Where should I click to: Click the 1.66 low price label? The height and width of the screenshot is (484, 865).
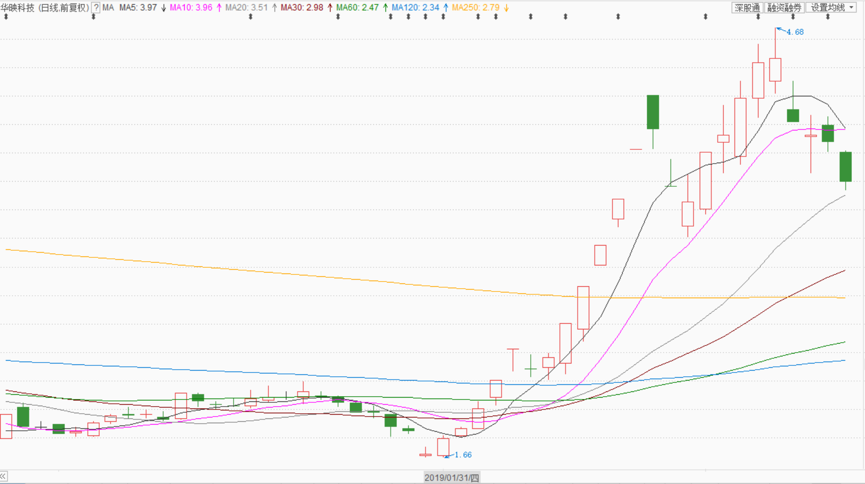click(x=463, y=455)
